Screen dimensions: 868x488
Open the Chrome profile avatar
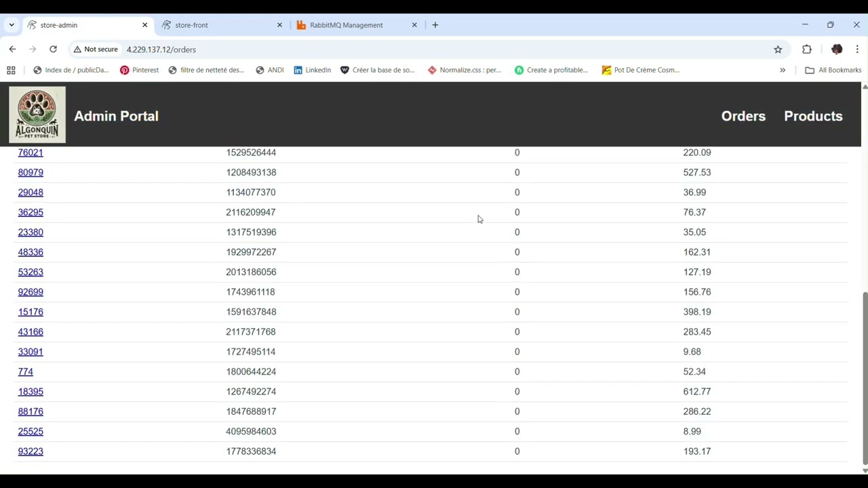point(837,49)
